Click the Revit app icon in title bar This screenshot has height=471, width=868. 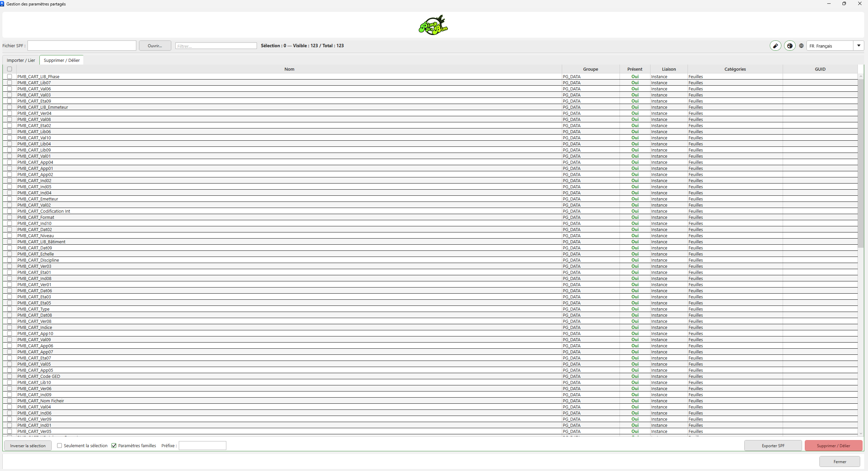2,4
